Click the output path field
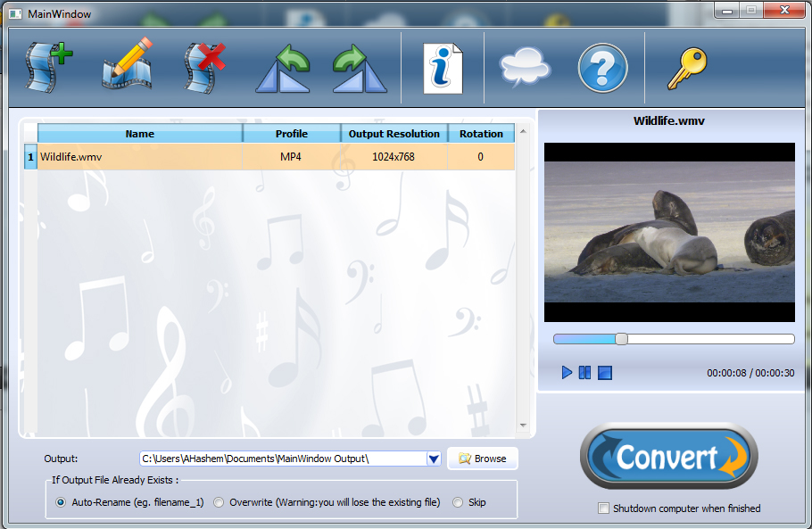This screenshot has height=529, width=812. (x=283, y=459)
